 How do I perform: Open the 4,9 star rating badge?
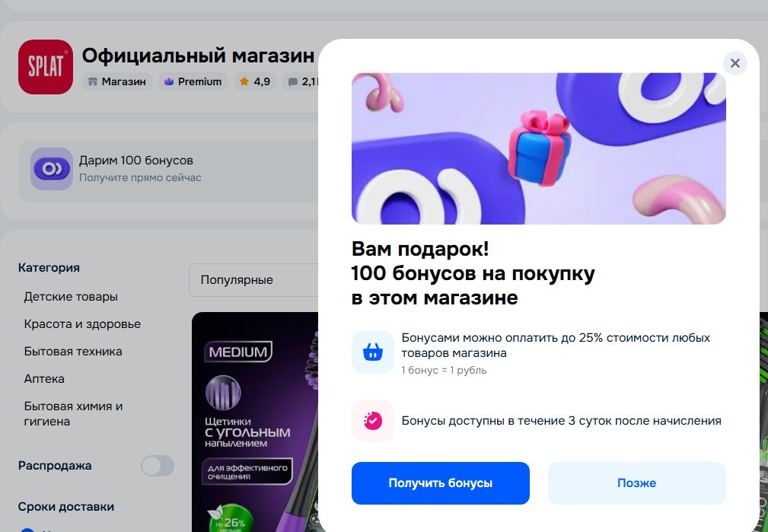tap(254, 81)
